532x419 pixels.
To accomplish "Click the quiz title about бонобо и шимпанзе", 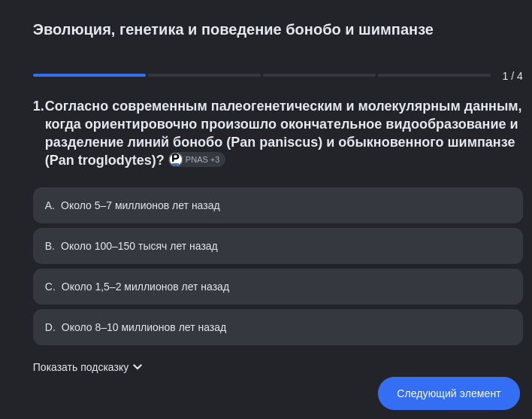I will pyautogui.click(x=233, y=30).
